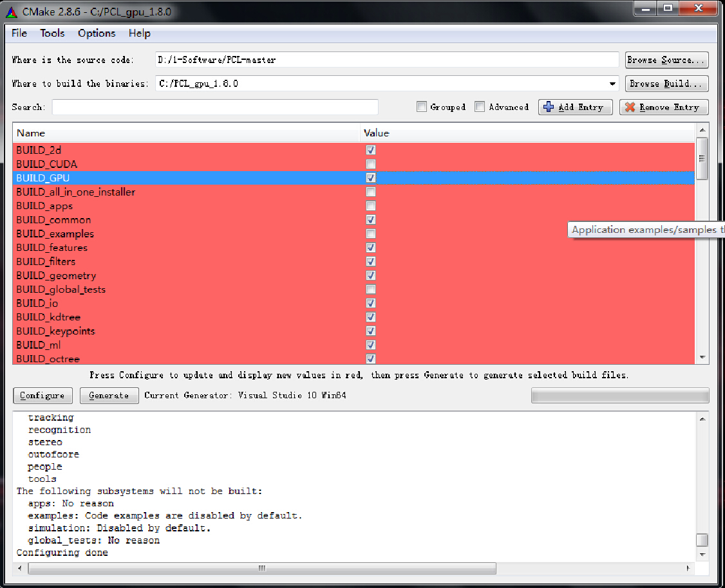Expand the build binaries path dropdown
Viewport: 725px width, 588px height.
[612, 84]
